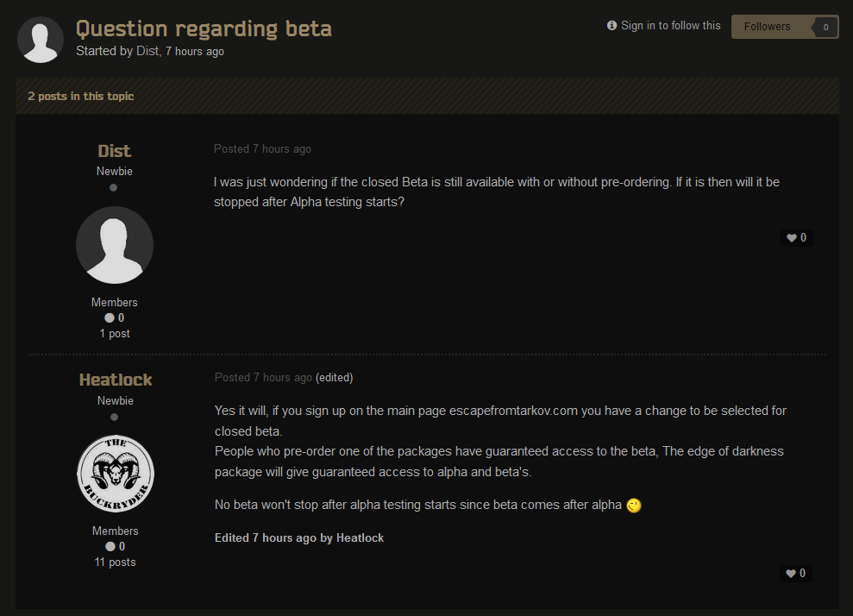Open Dist's profile from the username heading
The image size is (853, 616).
[x=115, y=152]
